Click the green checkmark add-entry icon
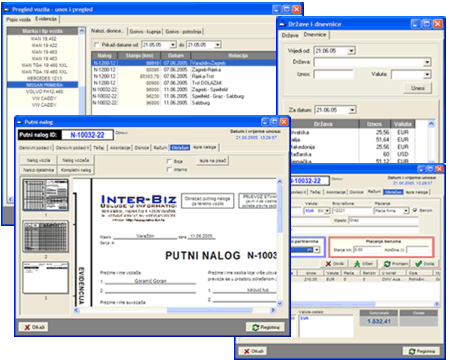The image size is (450, 360). (418, 264)
